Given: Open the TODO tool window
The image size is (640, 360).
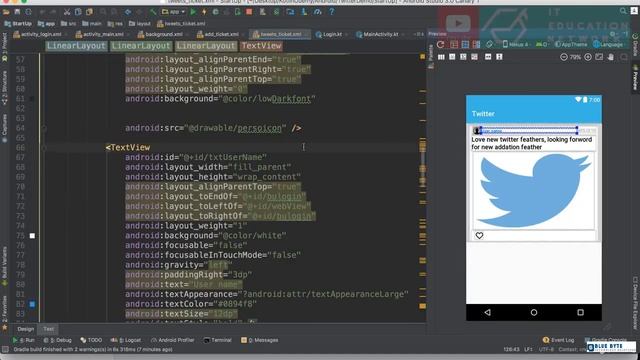Looking at the screenshot, I should pyautogui.click(x=91, y=340).
